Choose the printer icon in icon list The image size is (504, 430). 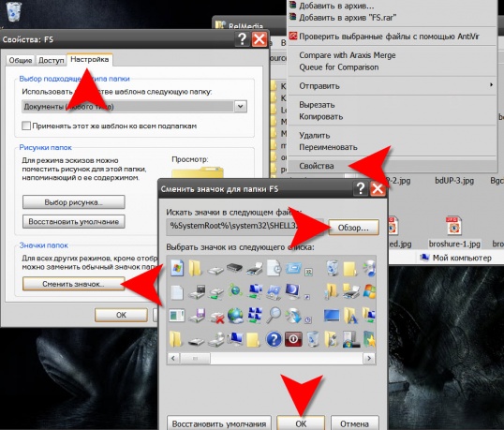[255, 269]
